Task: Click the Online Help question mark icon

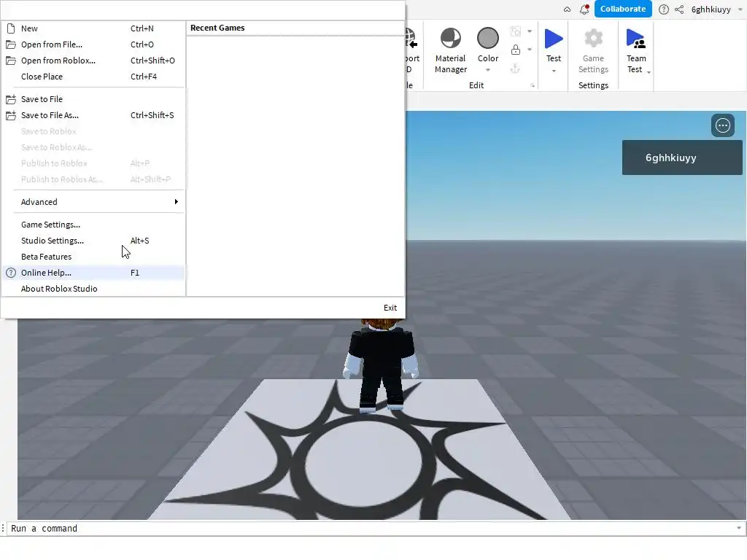Action: point(11,273)
